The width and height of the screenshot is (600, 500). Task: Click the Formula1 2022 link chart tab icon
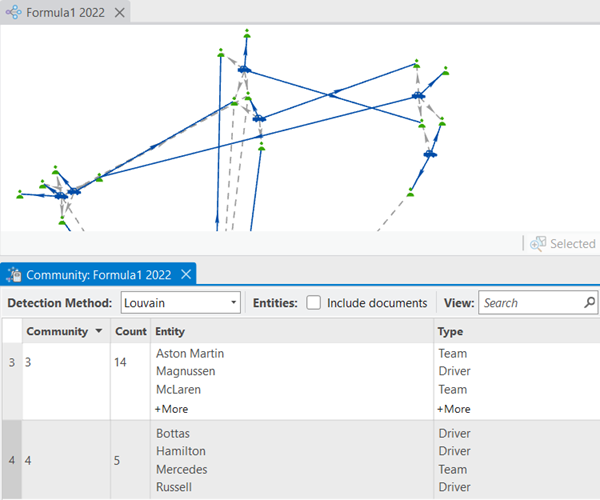(x=15, y=13)
